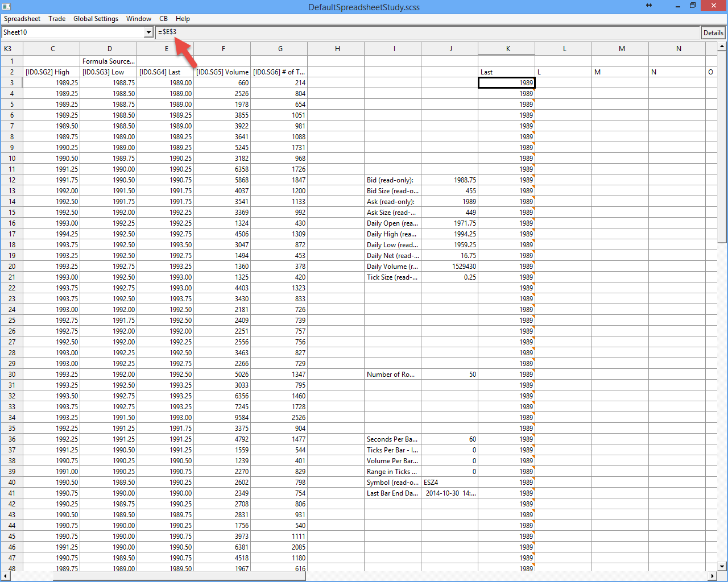Select the symbol cell ESZ4
Screen dimensions: 728x582
[x=450, y=483]
